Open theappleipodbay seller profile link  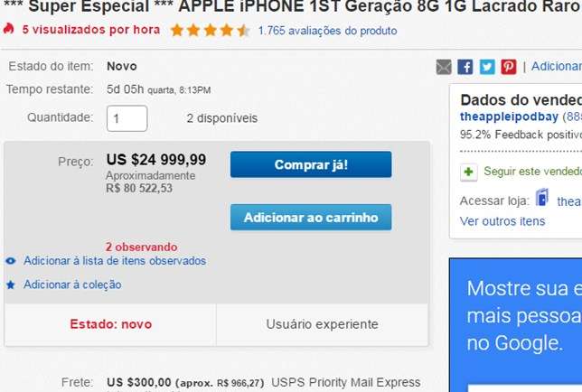(509, 117)
